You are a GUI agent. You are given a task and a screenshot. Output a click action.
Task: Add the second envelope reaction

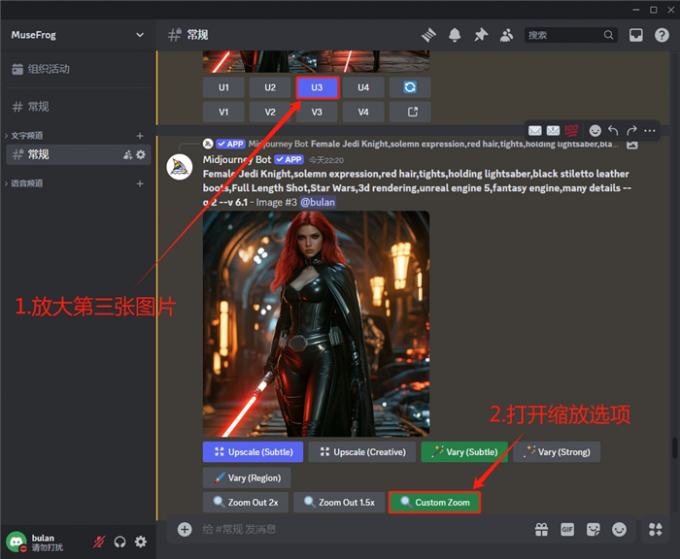[553, 130]
